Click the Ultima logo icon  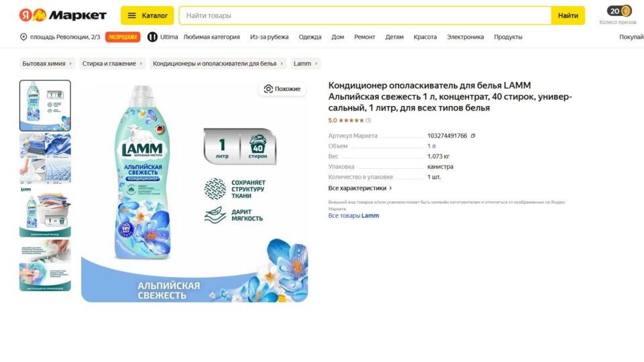click(x=152, y=37)
